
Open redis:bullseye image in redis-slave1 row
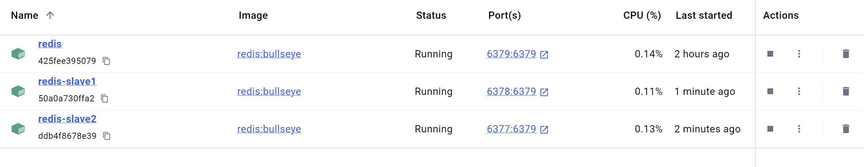coord(269,91)
